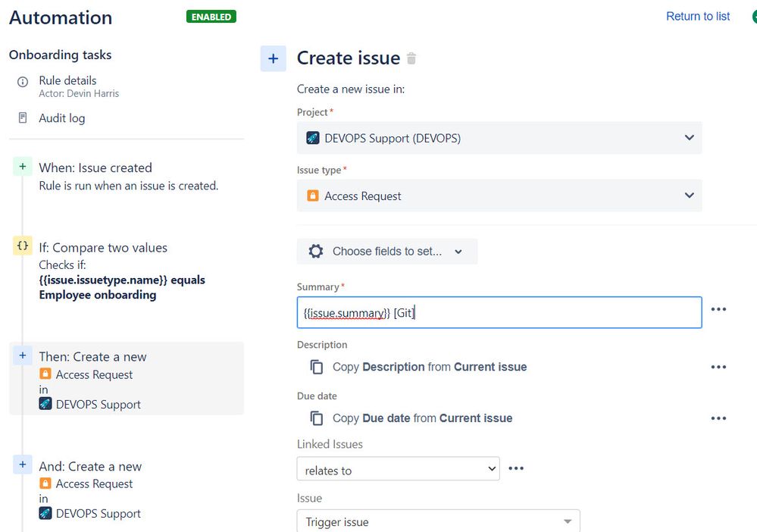Screen dimensions: 757x532
Task: Click the green plus trigger icon for Issue created
Action: 23,167
